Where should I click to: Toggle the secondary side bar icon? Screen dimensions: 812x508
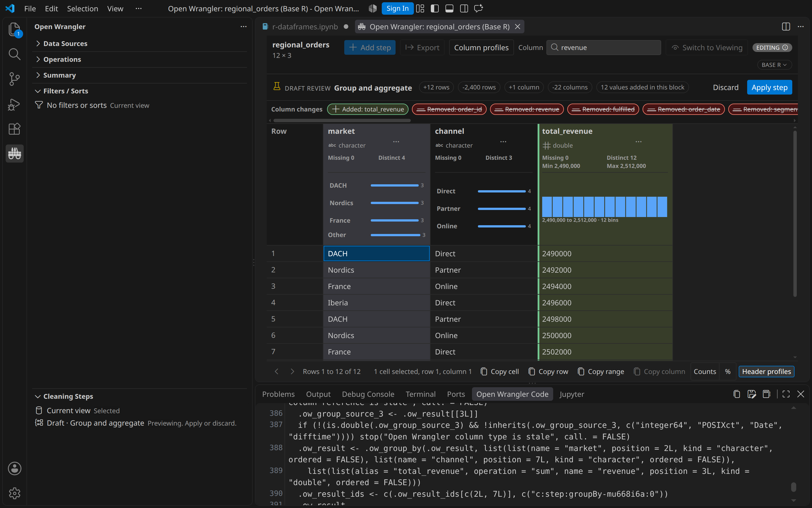(x=464, y=8)
